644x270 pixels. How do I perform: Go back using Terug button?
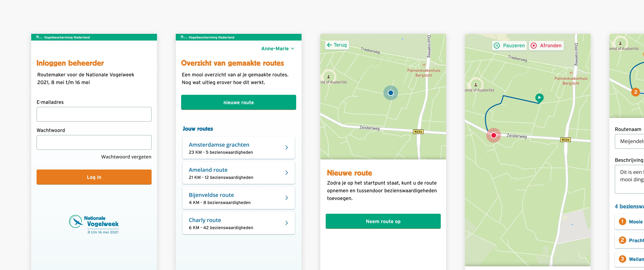tap(337, 45)
